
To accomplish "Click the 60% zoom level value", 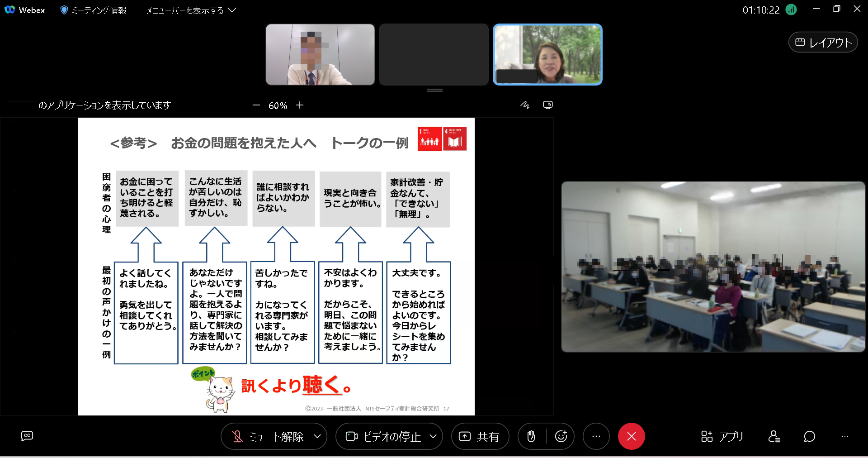I will 278,105.
